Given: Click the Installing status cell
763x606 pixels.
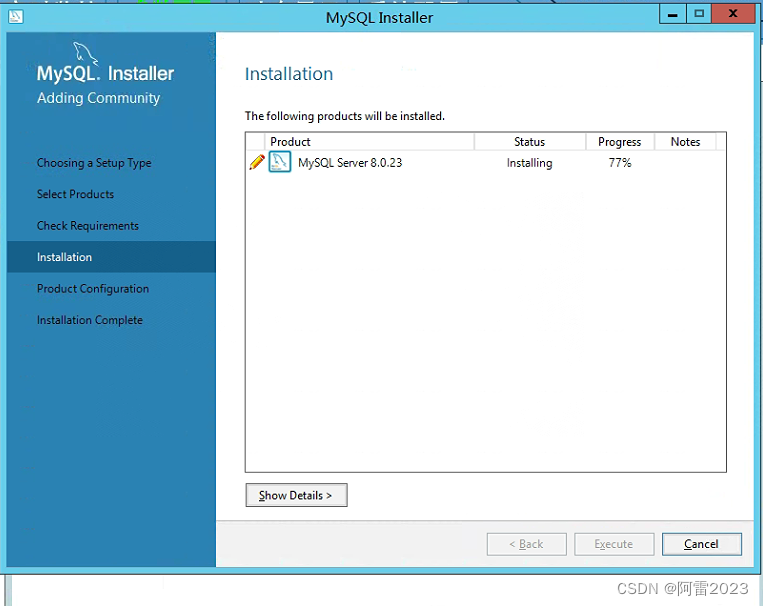Looking at the screenshot, I should (529, 163).
